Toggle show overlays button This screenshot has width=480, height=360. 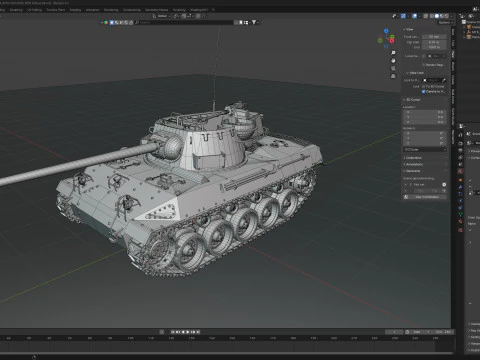(x=414, y=16)
